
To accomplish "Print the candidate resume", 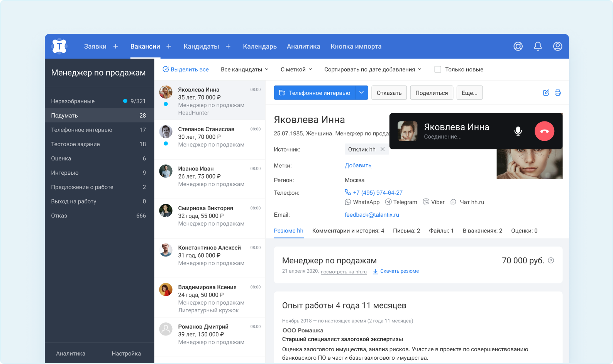I will [558, 93].
